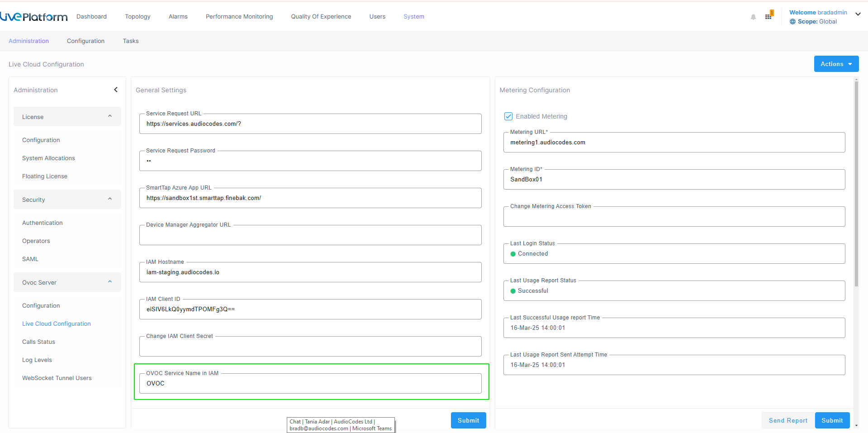This screenshot has height=433, width=868.
Task: Collapse the License section
Action: click(x=67, y=117)
